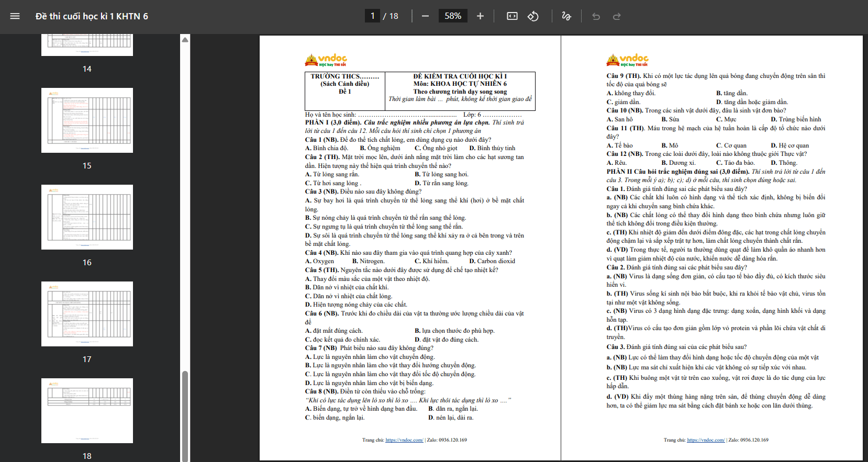Open page 16 thumbnail
The height and width of the screenshot is (462, 868).
pos(87,217)
